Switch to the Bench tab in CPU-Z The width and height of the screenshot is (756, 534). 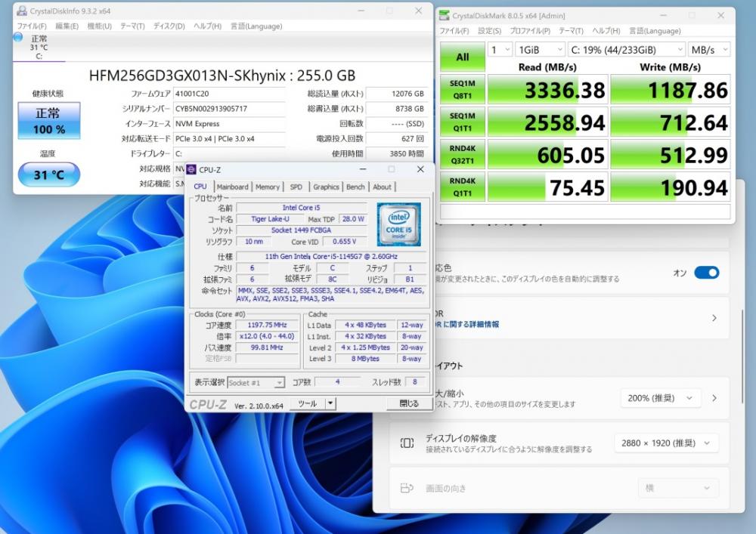(355, 187)
